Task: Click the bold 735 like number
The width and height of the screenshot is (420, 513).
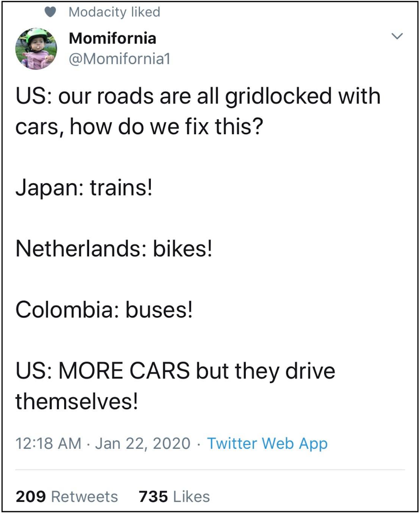Action: [154, 497]
